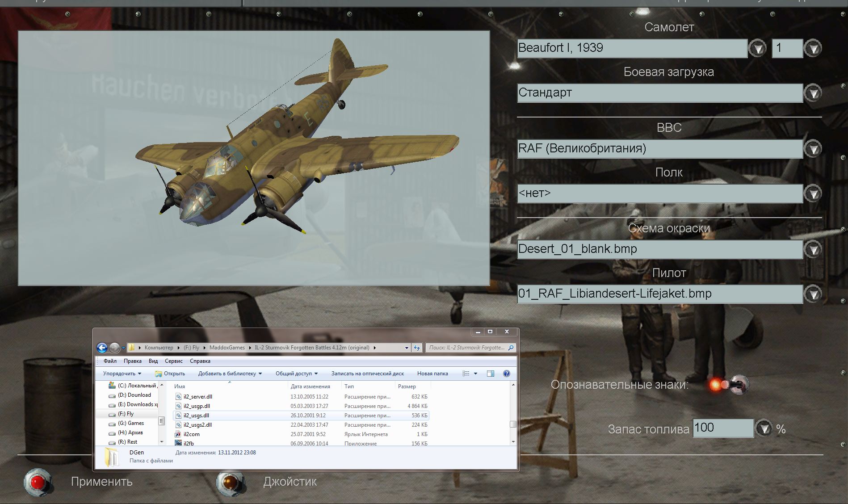Image resolution: width=848 pixels, height=504 pixels.
Task: Click the Explorer forward navigation arrow
Action: pos(114,348)
